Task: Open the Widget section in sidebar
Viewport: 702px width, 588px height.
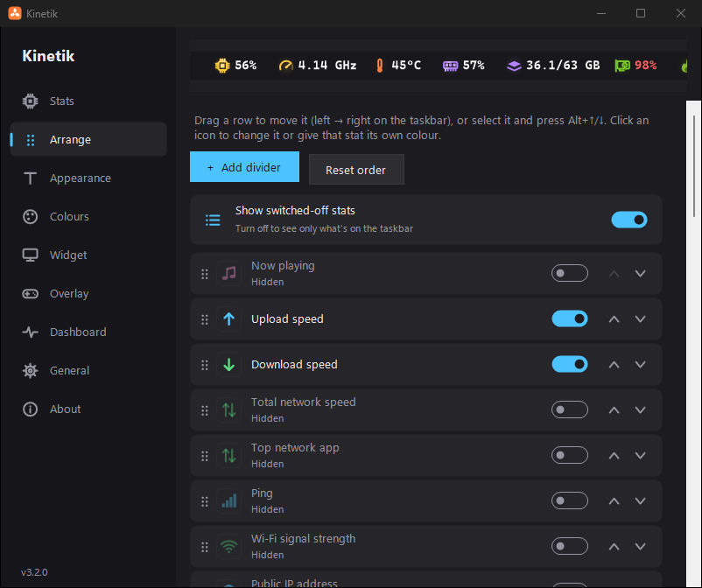Action: pos(88,255)
